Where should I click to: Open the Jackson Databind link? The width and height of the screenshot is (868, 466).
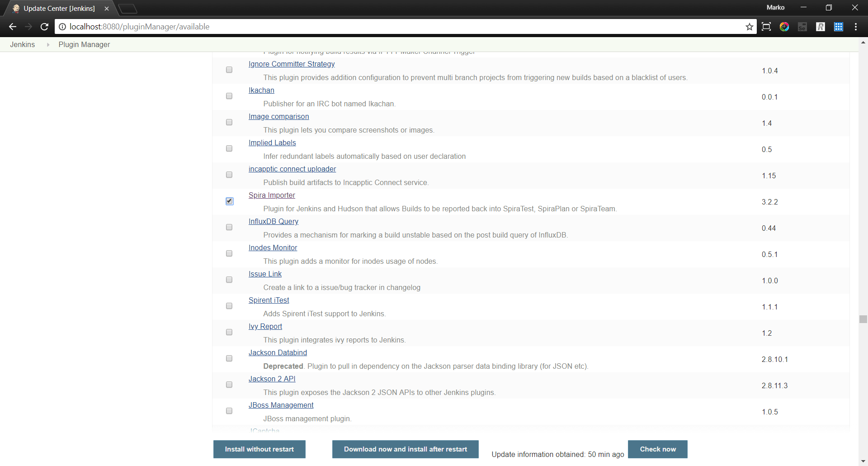click(x=278, y=353)
